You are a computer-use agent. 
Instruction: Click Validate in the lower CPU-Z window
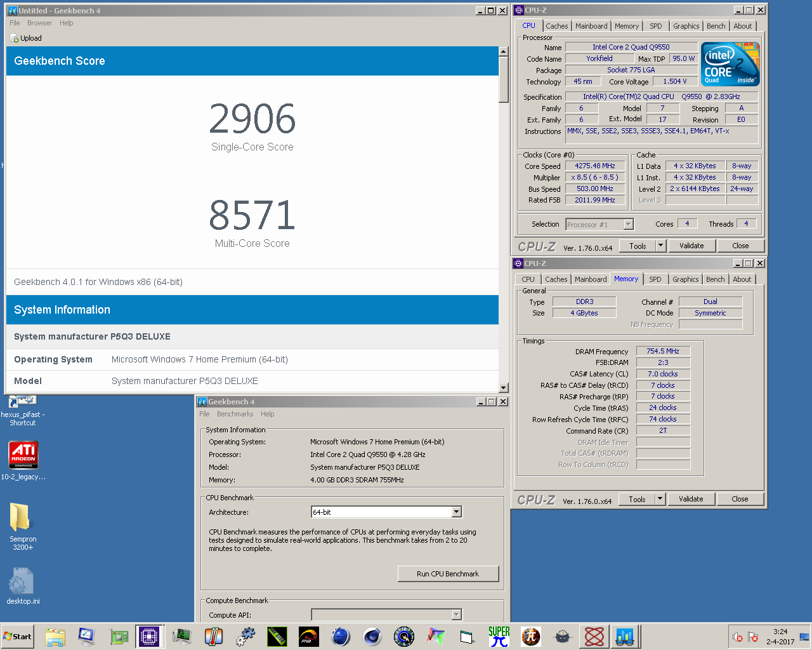click(x=691, y=499)
